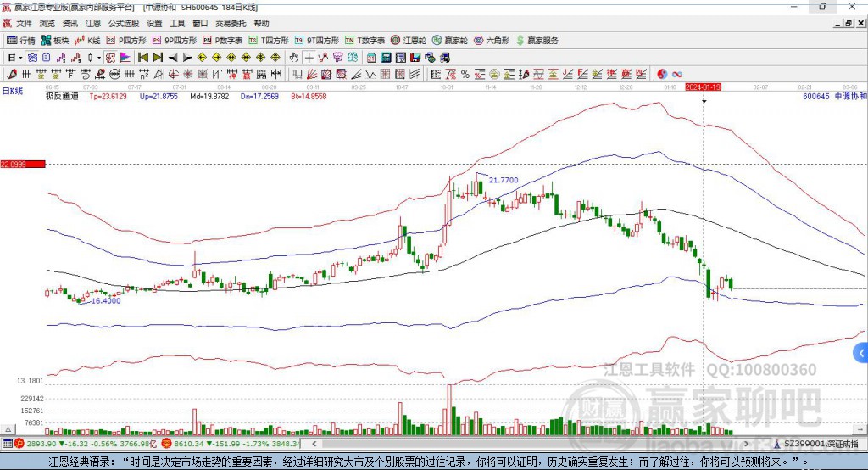868x470 pixels.
Task: Open the T四方形 tool
Action: click(x=269, y=41)
